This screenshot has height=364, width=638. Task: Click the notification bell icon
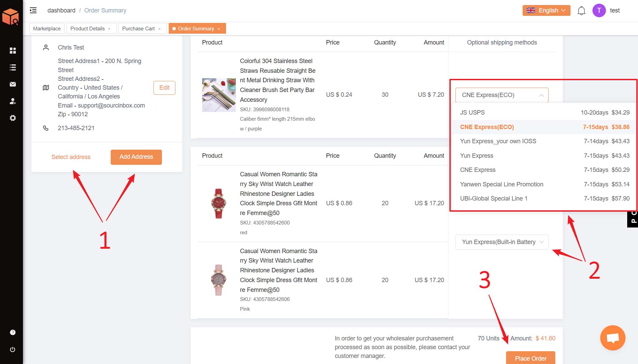coord(581,11)
